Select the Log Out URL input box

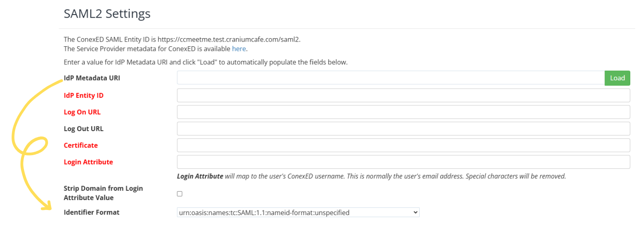pyautogui.click(x=403, y=129)
